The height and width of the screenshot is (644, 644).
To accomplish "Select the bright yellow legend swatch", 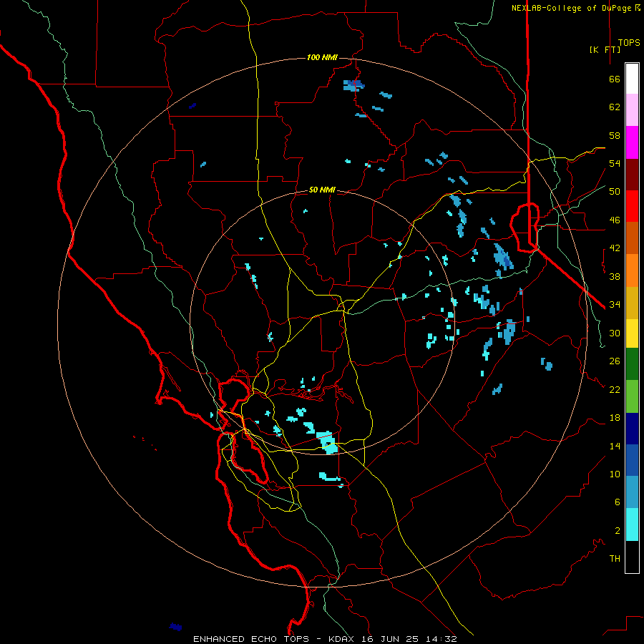I will (x=632, y=333).
